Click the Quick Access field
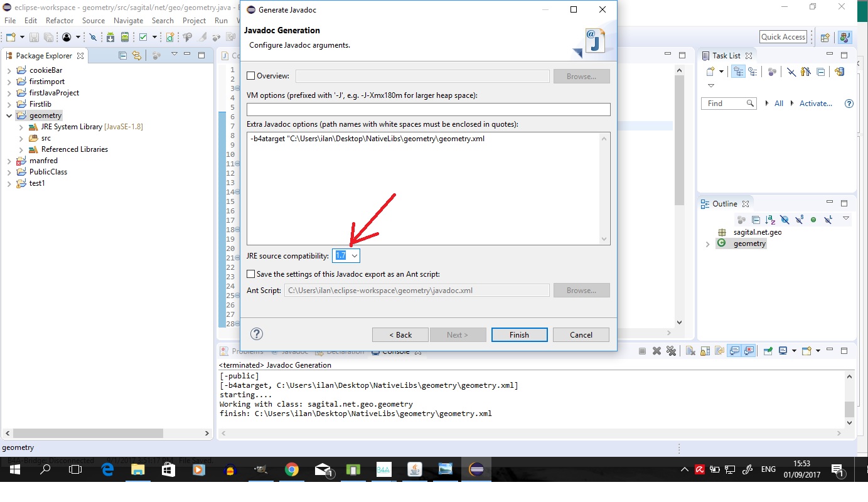This screenshot has width=868, height=502. [783, 37]
